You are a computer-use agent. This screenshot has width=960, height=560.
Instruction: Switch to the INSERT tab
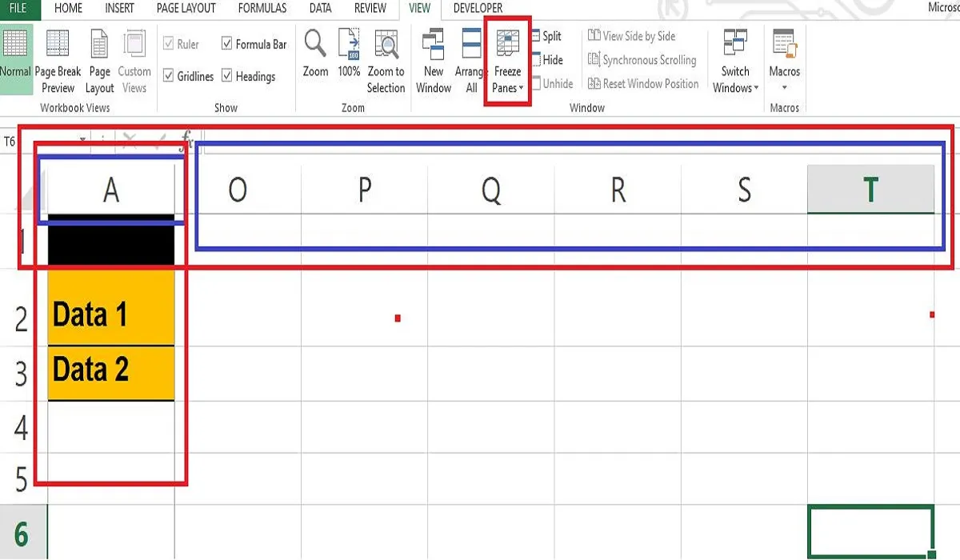(120, 8)
